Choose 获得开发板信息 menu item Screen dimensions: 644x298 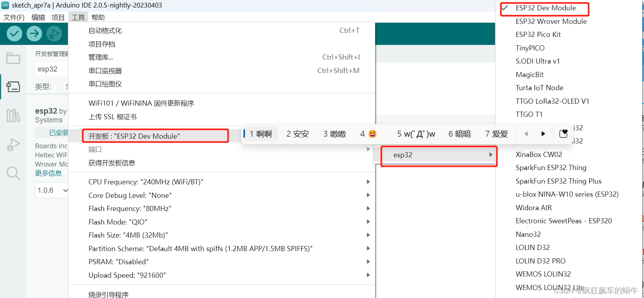222,163
